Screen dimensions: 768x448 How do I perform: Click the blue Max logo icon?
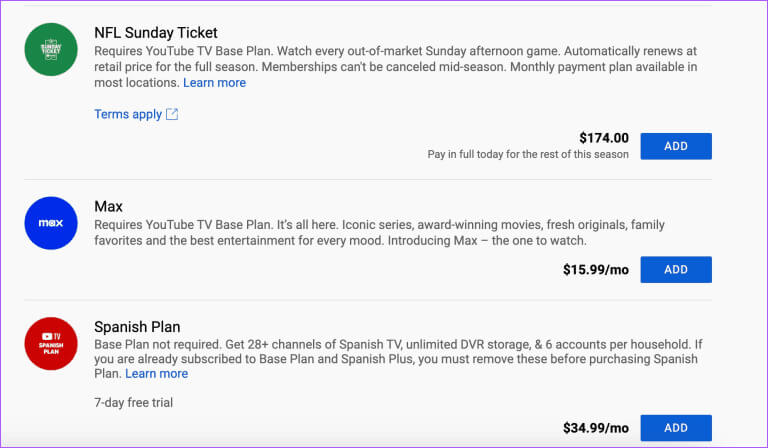tap(51, 223)
